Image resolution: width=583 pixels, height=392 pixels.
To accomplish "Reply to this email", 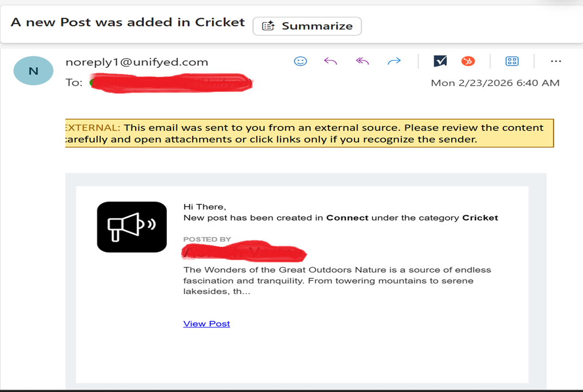I will tap(331, 61).
